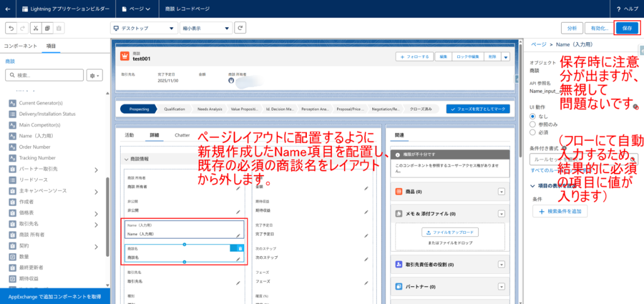Delete the selected 商談名 field via trash icon
The width and height of the screenshot is (644, 304).
(240, 248)
